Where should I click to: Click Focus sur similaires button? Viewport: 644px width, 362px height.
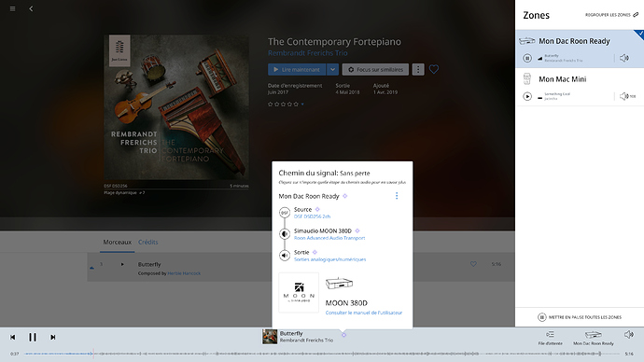(375, 69)
